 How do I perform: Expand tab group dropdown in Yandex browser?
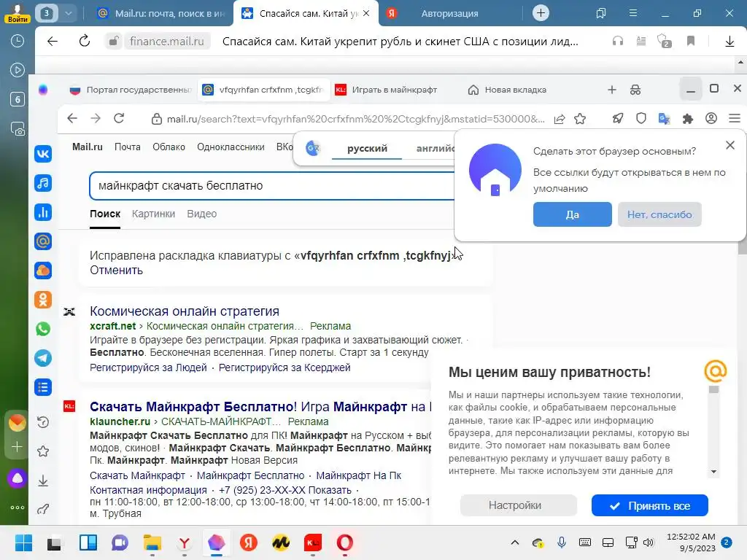click(69, 13)
